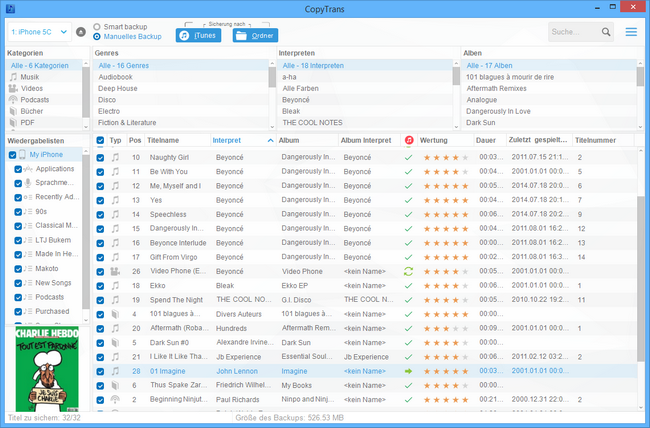This screenshot has height=428, width=650.
Task: Click the sync status icon for Video Phone
Action: [x=408, y=271]
